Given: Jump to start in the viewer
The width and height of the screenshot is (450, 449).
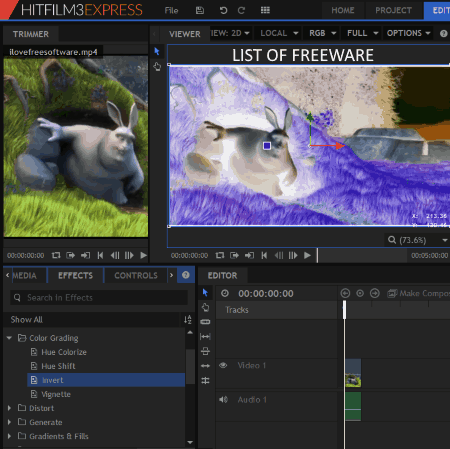Looking at the screenshot, I should 264,255.
